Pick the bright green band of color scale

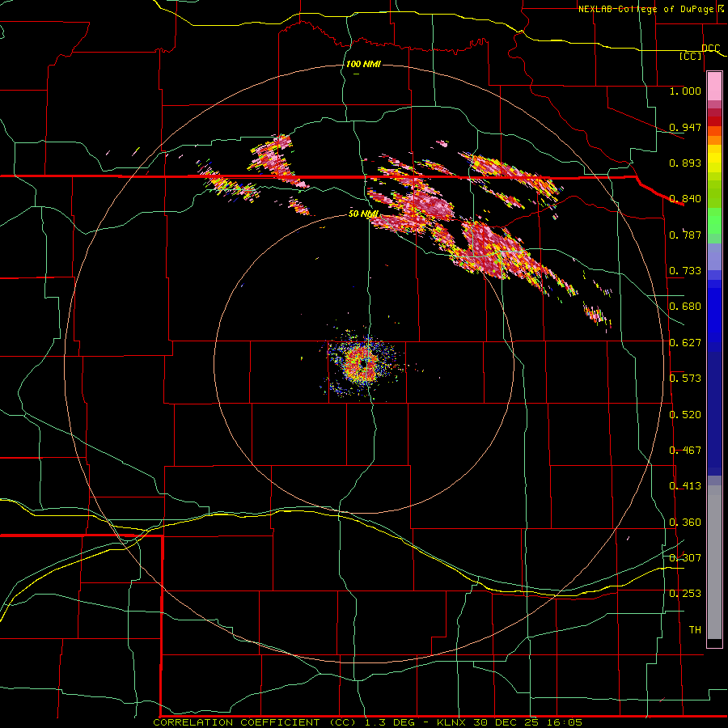tap(714, 221)
